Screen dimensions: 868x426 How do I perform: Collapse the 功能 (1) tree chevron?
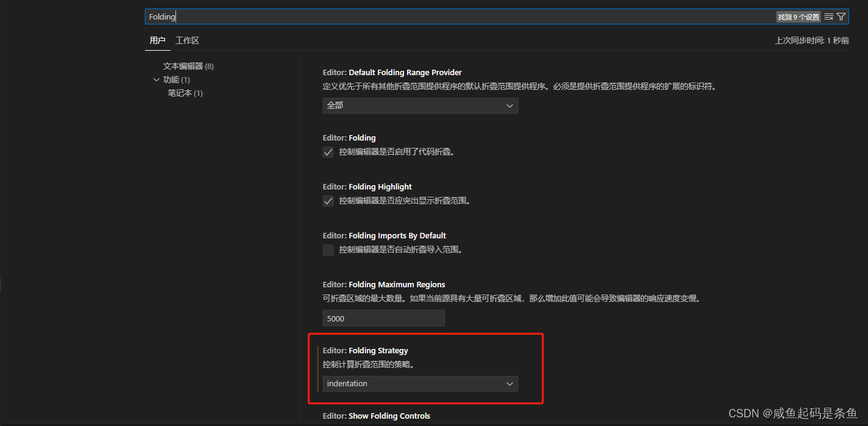pyautogui.click(x=156, y=79)
